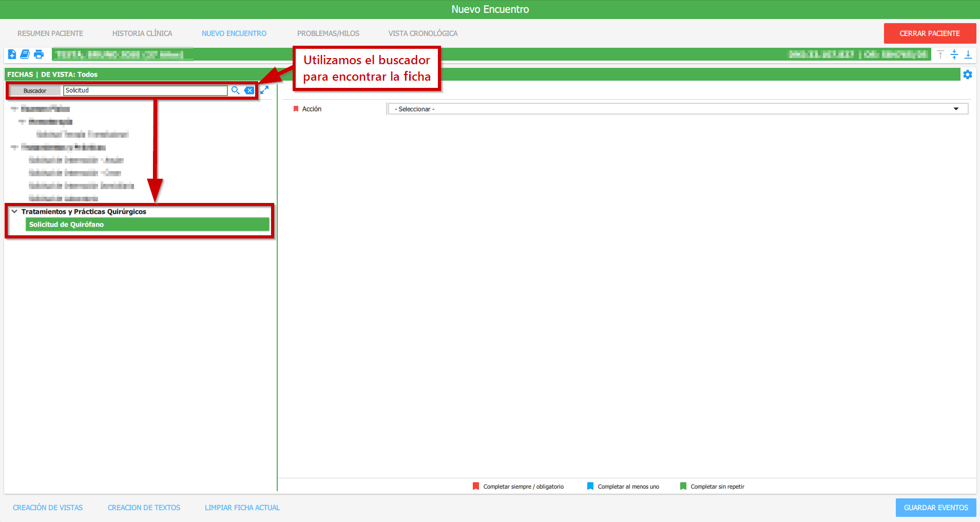This screenshot has width=980, height=522.
Task: Click the new document icon with plus
Action: click(12, 54)
